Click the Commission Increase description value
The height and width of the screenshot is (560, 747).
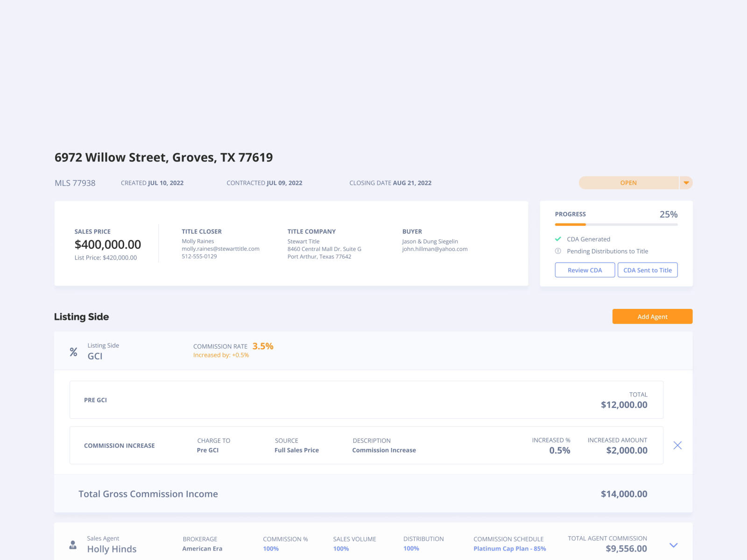(384, 450)
